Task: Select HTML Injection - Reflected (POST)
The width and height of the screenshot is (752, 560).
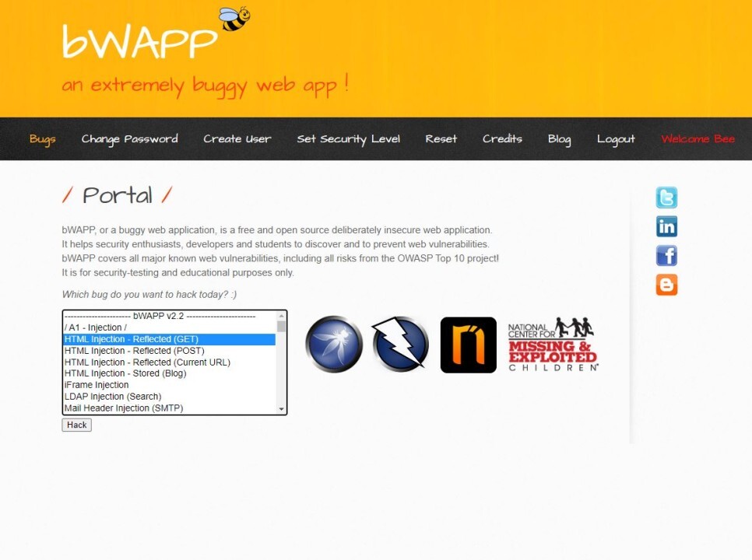Action: click(169, 351)
